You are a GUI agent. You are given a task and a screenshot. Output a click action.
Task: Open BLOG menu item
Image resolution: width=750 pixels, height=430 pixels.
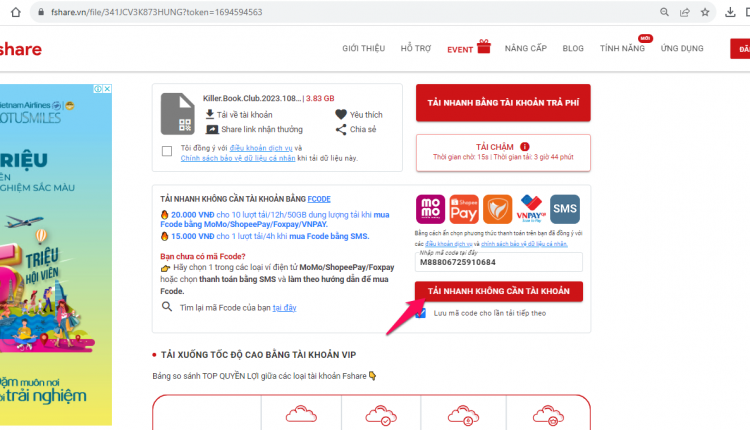point(573,48)
